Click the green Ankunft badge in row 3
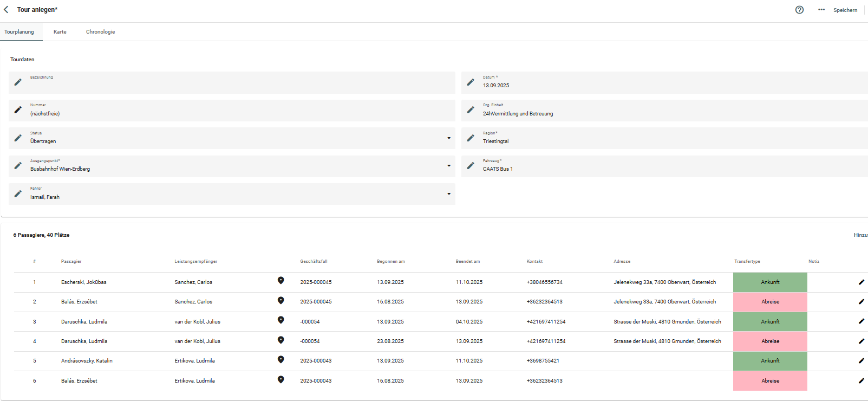868x401 pixels. (769, 322)
